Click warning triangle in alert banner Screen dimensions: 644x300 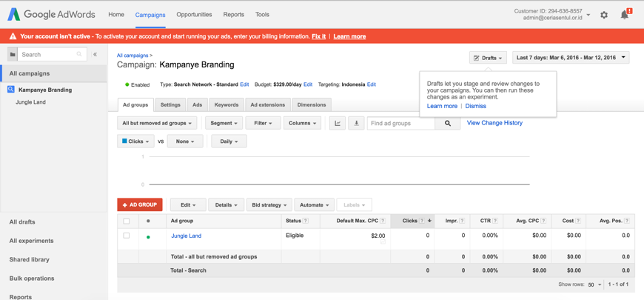click(13, 36)
